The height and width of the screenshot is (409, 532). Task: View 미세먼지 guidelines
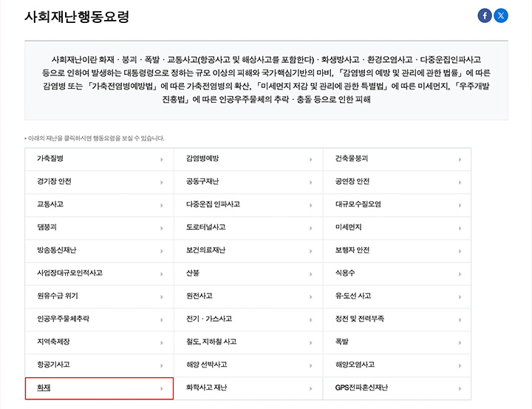click(397, 228)
